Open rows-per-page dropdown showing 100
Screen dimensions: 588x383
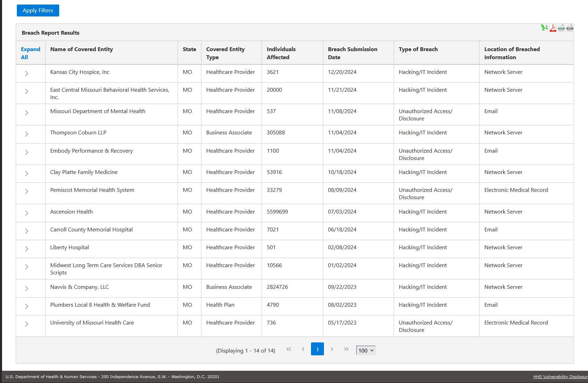point(366,350)
